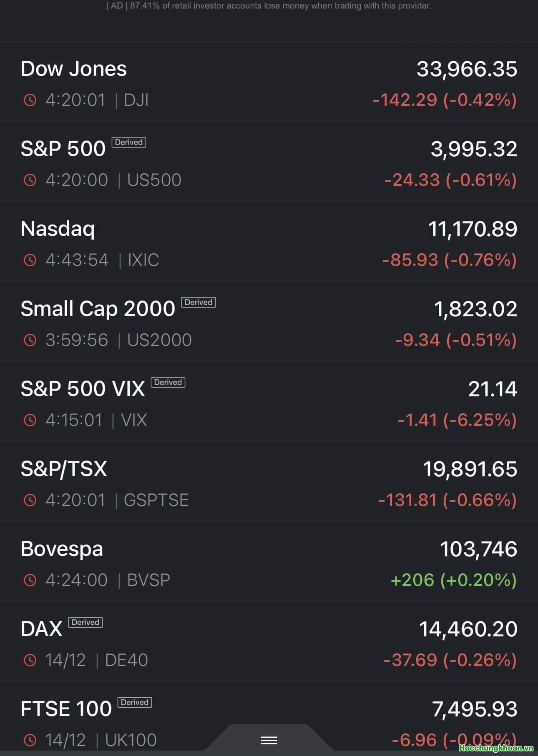Click the clock icon under Small Cap 2000

30,340
